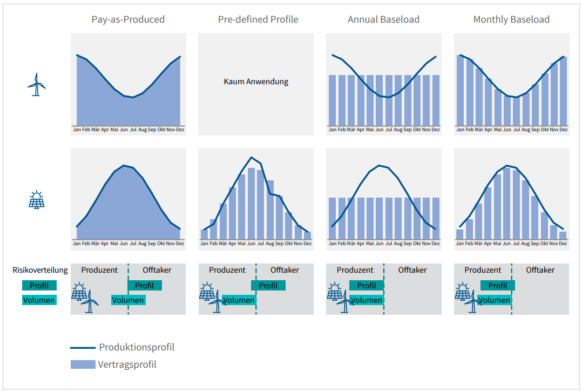Click the blue Vertragsprofil legend swatch
The height and width of the screenshot is (392, 582).
click(x=83, y=364)
